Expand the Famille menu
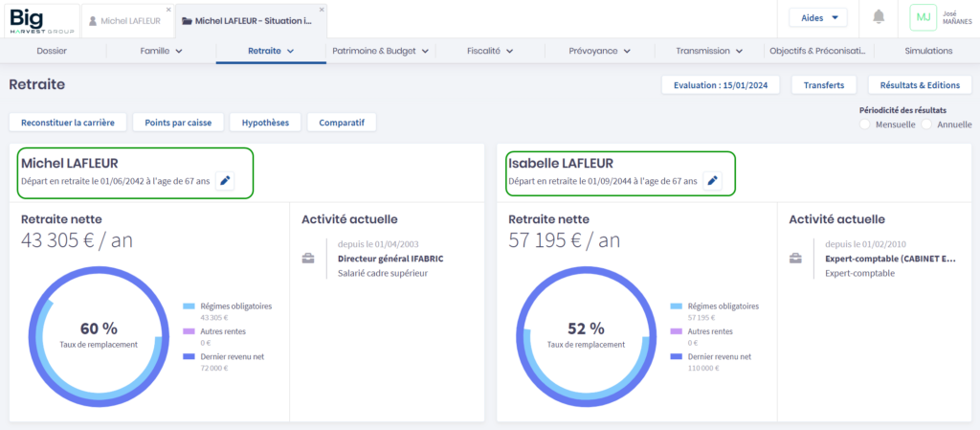980x430 pixels. (161, 51)
